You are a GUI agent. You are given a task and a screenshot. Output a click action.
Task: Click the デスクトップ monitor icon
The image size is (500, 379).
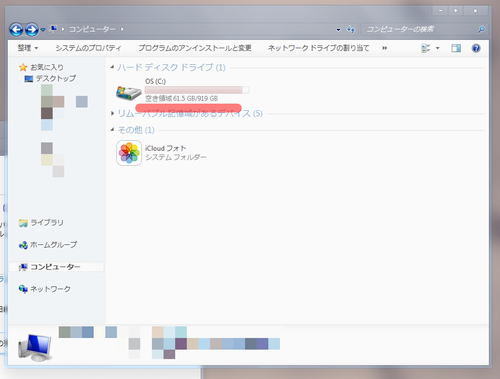(x=29, y=79)
